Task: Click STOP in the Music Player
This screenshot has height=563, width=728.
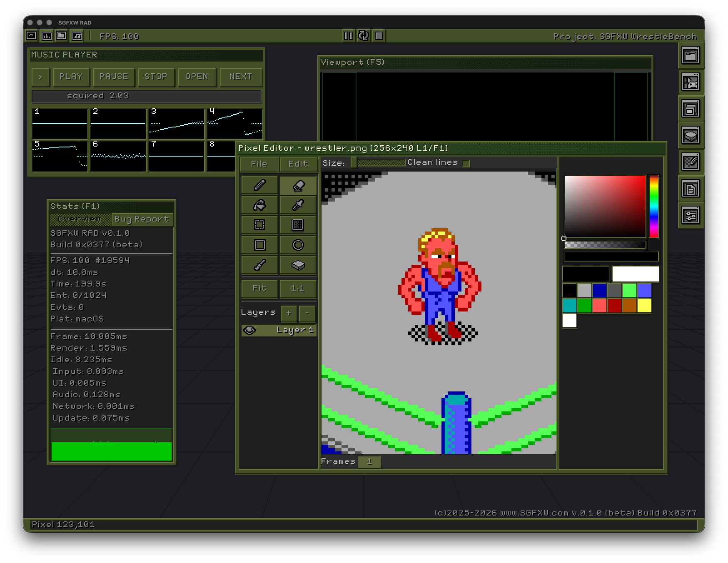Action: coord(156,77)
